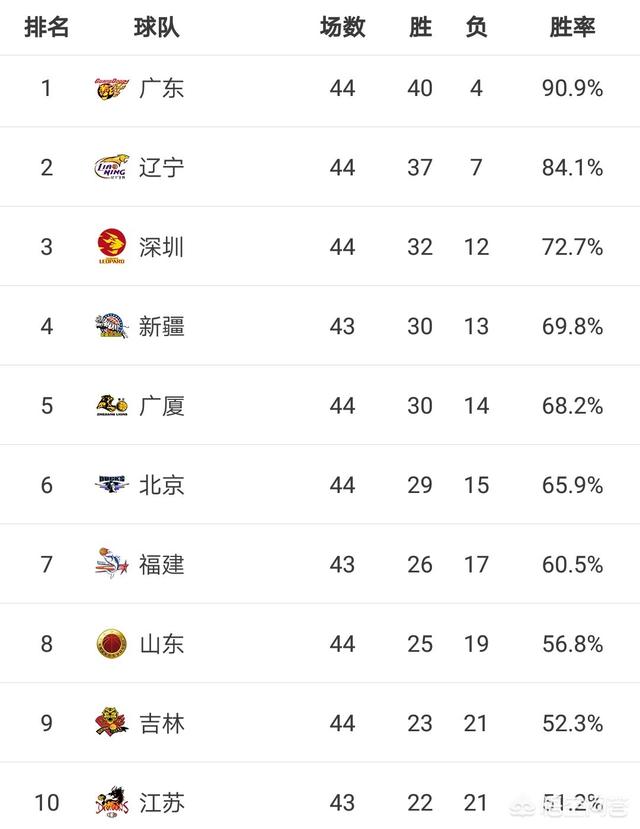Select the Jiangsu Dragons logo
Image resolution: width=640 pixels, height=829 pixels.
(112, 802)
